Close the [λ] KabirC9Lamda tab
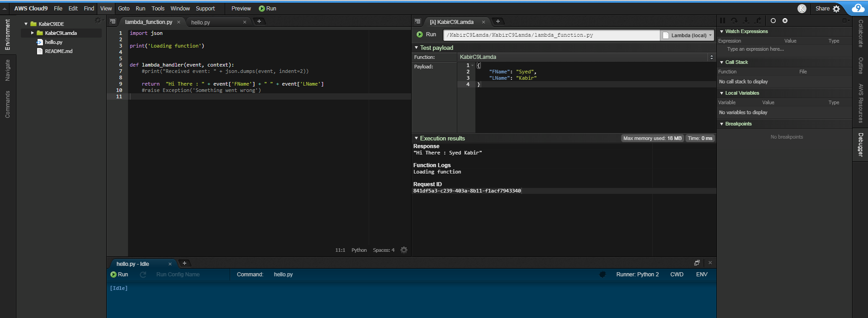868x318 pixels. (484, 22)
